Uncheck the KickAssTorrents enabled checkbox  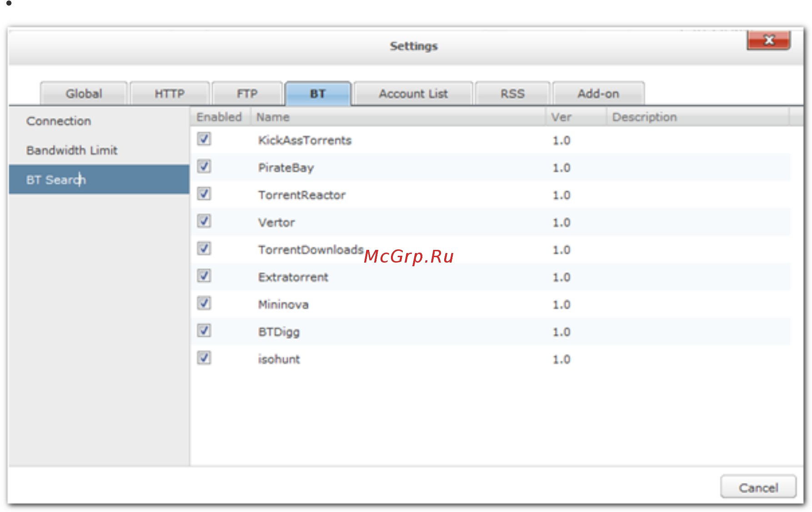(x=204, y=139)
